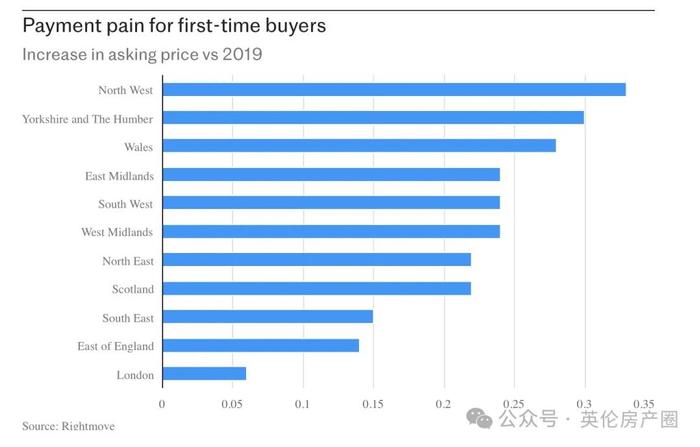Screen dimensions: 700x447
Task: Select the West Midlands bar
Action: (x=331, y=231)
